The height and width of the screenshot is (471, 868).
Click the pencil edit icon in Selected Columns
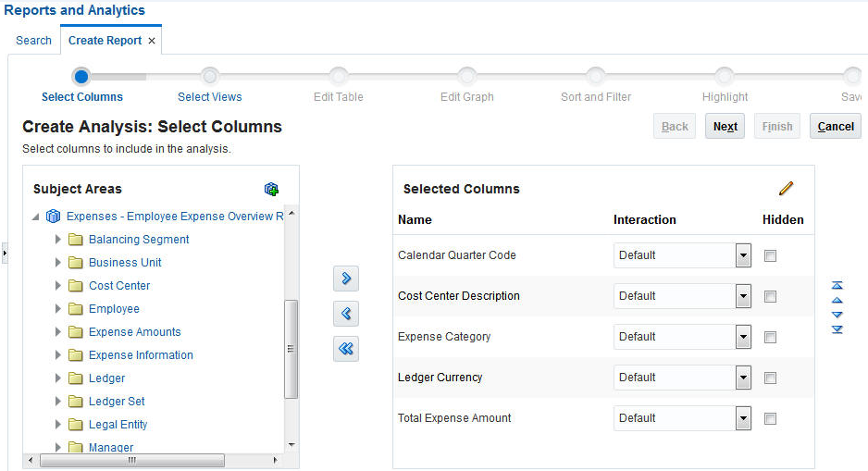787,188
